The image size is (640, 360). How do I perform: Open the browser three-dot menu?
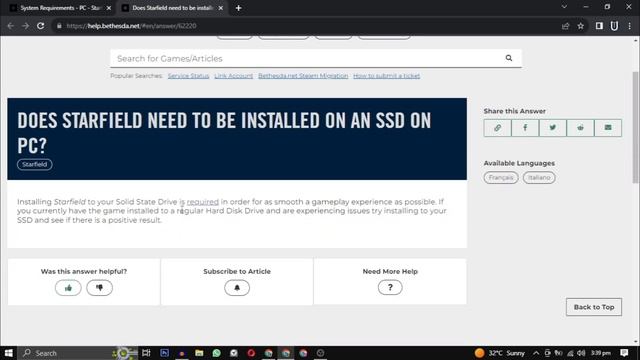click(x=629, y=26)
